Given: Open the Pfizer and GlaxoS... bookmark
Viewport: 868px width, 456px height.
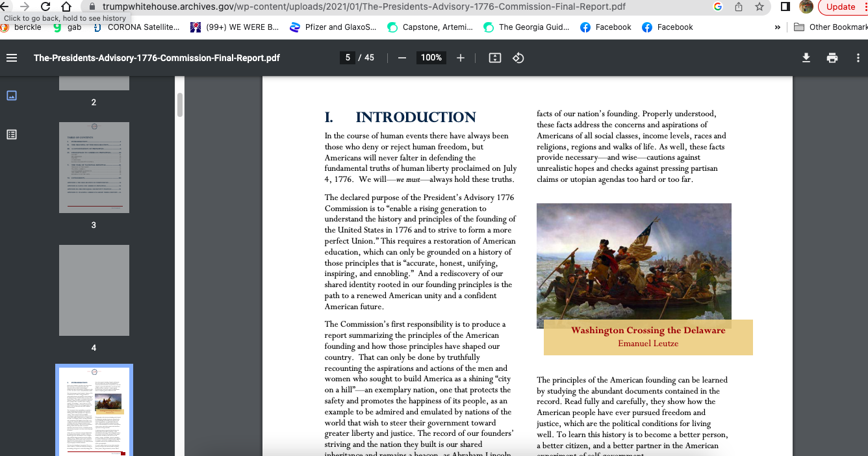Looking at the screenshot, I should click(333, 27).
